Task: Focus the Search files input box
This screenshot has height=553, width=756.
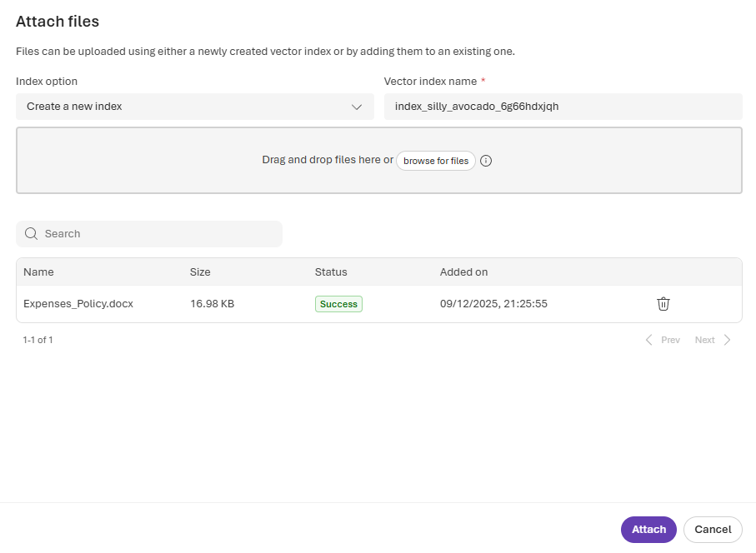Action: [158, 234]
